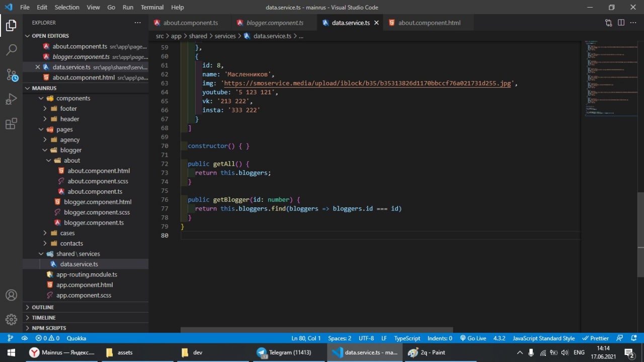The image size is (644, 362).
Task: Open Manage gear settings icon
Action: [11, 319]
